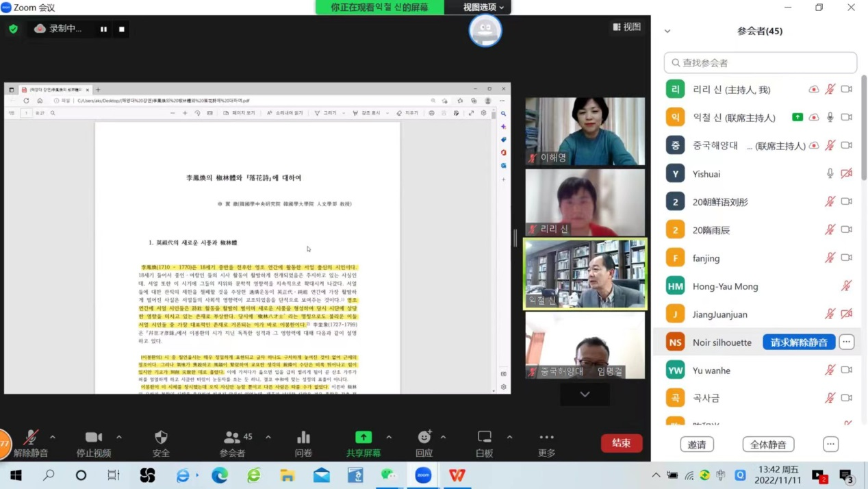Image resolution: width=868 pixels, height=489 pixels.
Task: Click the green 共享屏幕 share button
Action: pyautogui.click(x=363, y=443)
